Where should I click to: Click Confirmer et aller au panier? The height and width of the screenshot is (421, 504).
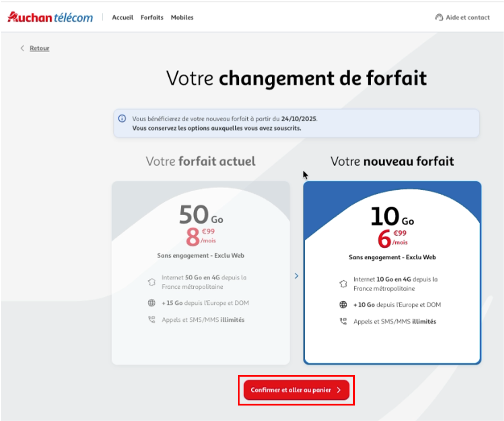click(296, 390)
